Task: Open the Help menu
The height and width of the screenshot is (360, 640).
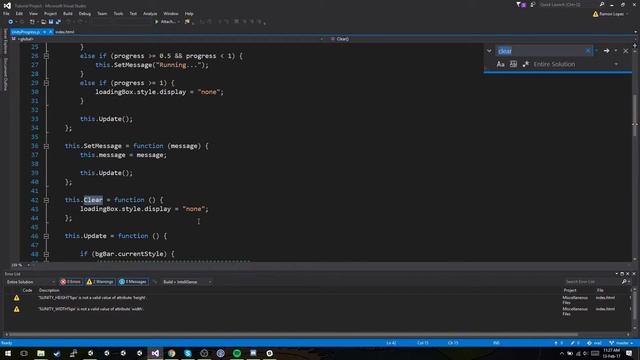Action: click(189, 13)
